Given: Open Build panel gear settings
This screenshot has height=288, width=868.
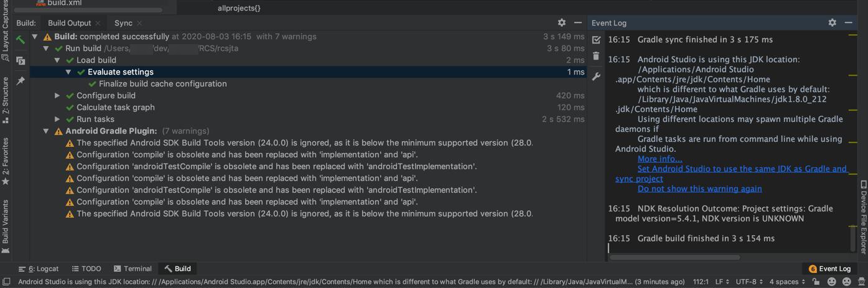Looking at the screenshot, I should [x=561, y=22].
